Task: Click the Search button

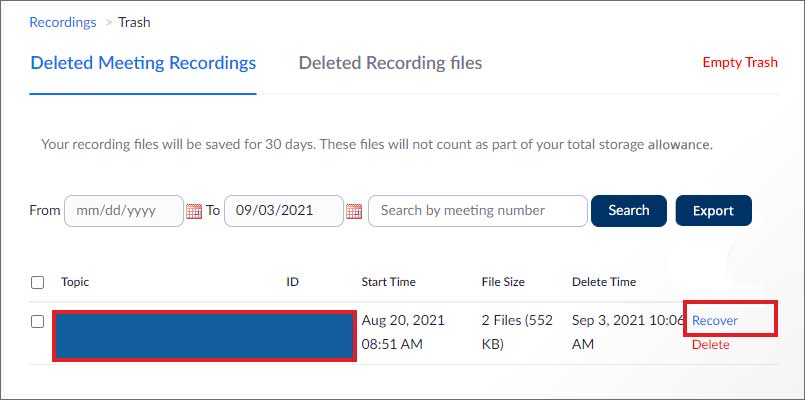Action: click(x=629, y=211)
